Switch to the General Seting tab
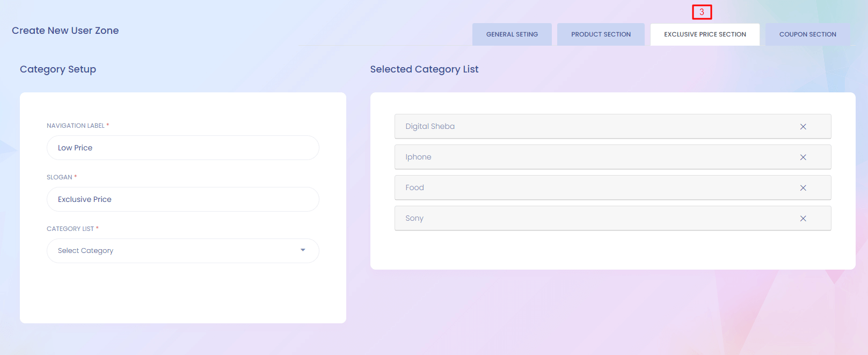This screenshot has width=868, height=355. [x=512, y=34]
